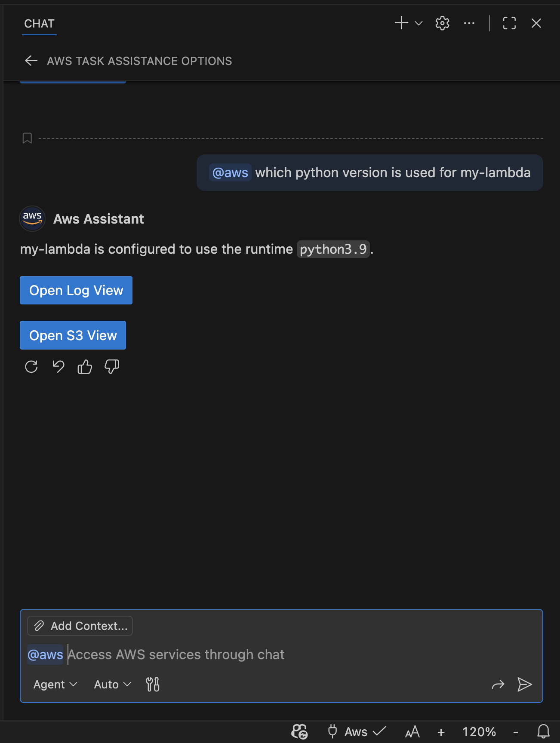This screenshot has height=743, width=560.
Task: Click the Aws plug connection indicator
Action: tap(333, 732)
